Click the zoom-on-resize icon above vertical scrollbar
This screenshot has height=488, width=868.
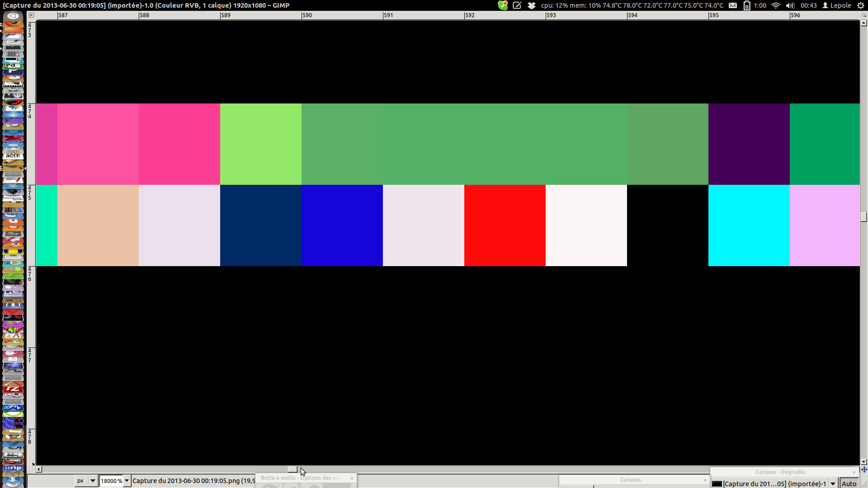[864, 15]
